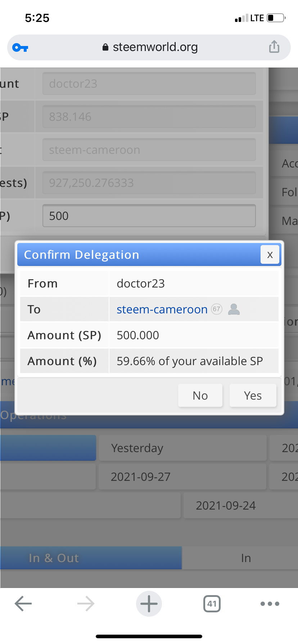The image size is (298, 644).
Task: Cancel delegation with No button
Action: pos(200,395)
